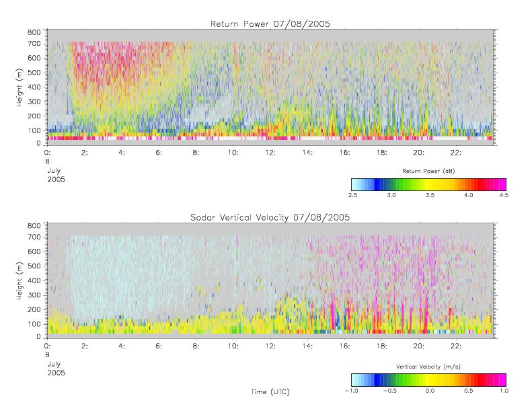This screenshot has height=411, width=532.
Task: Click the "12:" time tick under Vertical Velocity plot
Action: coord(270,346)
